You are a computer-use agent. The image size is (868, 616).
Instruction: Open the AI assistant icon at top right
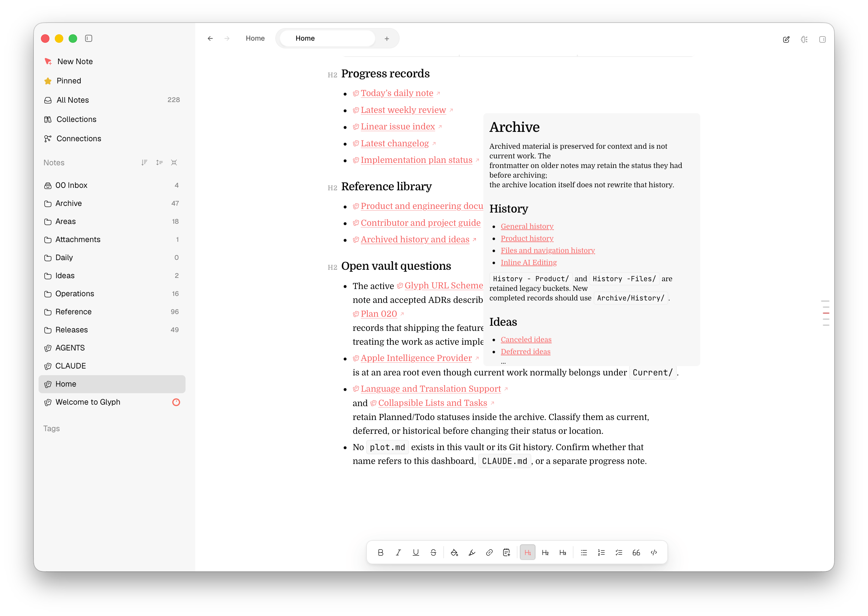pos(804,39)
